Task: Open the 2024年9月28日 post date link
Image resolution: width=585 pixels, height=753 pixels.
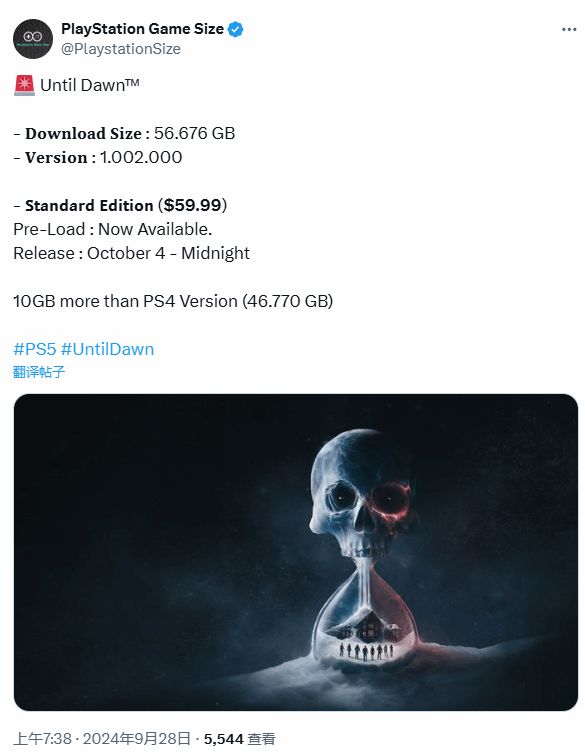Action: [137, 739]
